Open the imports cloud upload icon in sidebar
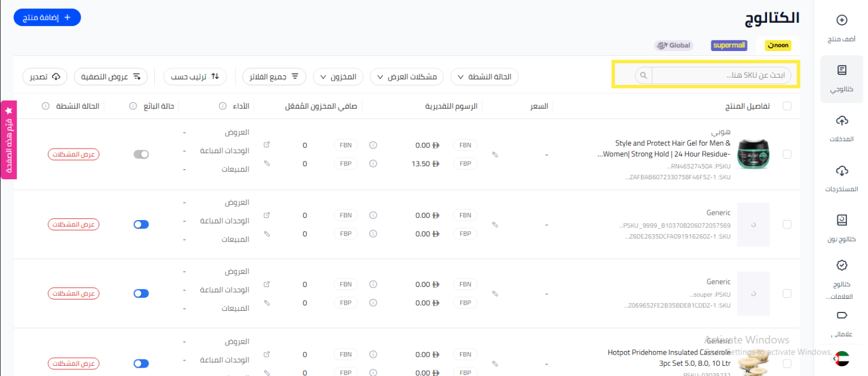 [x=842, y=120]
